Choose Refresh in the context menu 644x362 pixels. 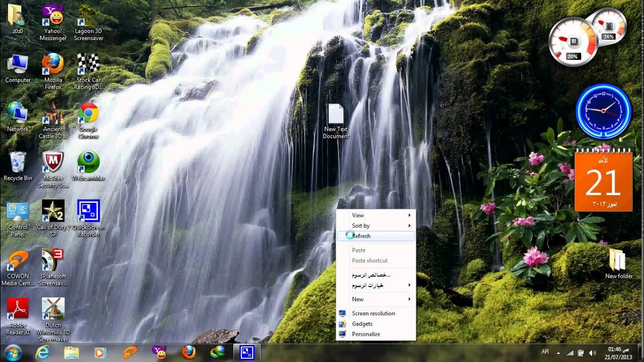375,236
